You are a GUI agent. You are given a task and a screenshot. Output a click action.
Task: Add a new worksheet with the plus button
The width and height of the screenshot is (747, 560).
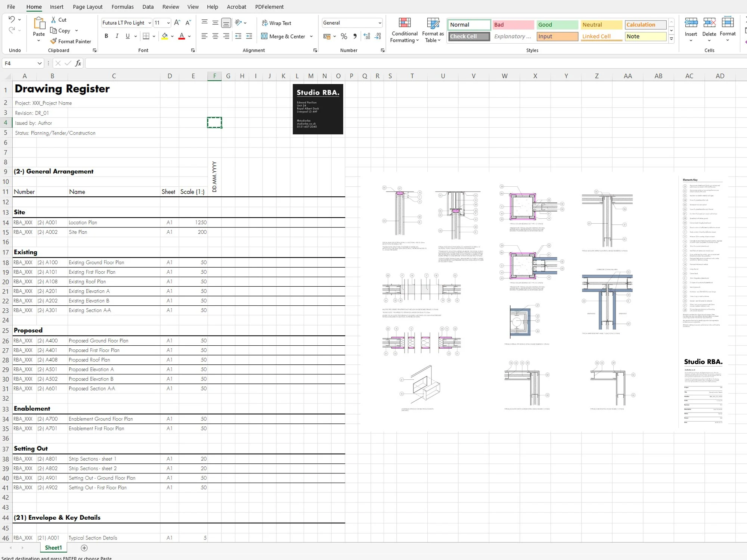(x=84, y=548)
